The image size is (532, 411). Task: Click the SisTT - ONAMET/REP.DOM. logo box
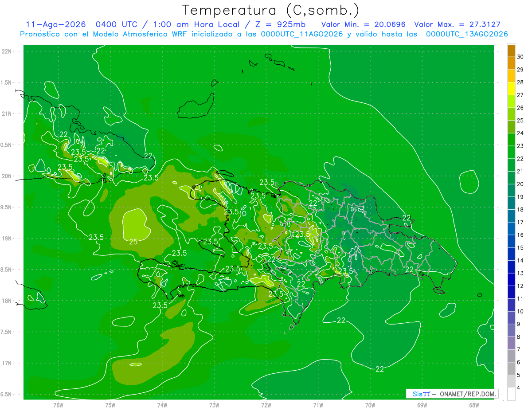point(452,394)
